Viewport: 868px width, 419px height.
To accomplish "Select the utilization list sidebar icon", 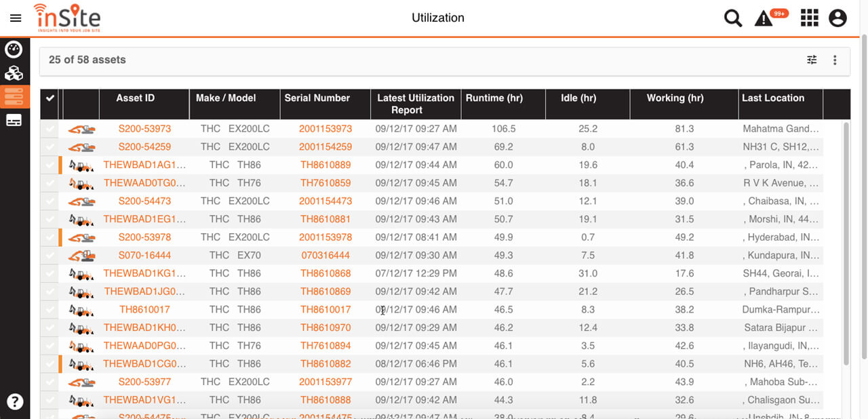I will [14, 96].
